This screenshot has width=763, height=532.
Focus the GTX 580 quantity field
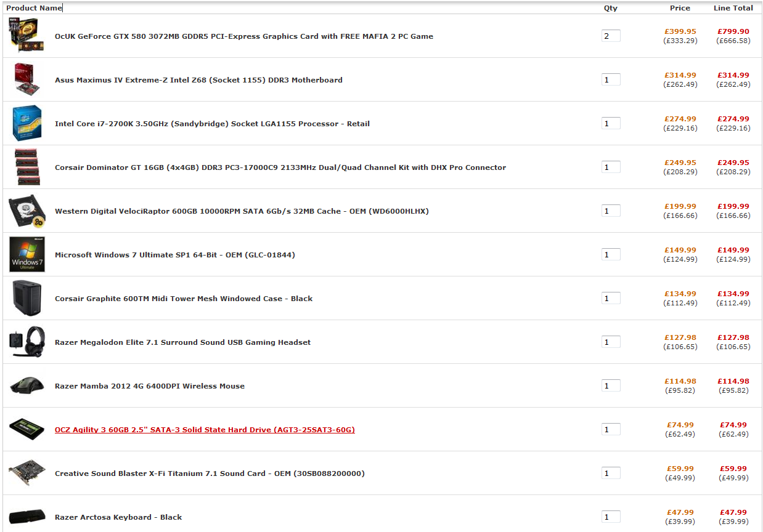[611, 36]
